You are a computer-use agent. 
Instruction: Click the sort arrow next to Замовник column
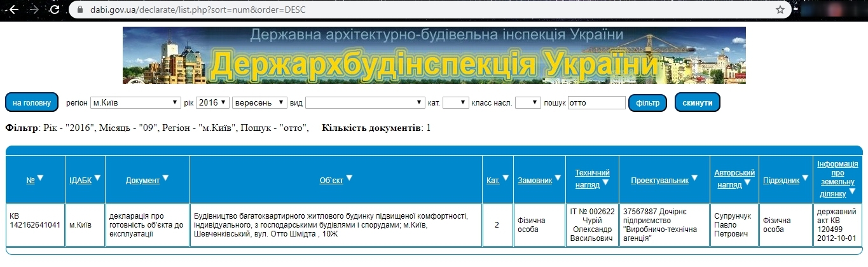[x=559, y=178]
